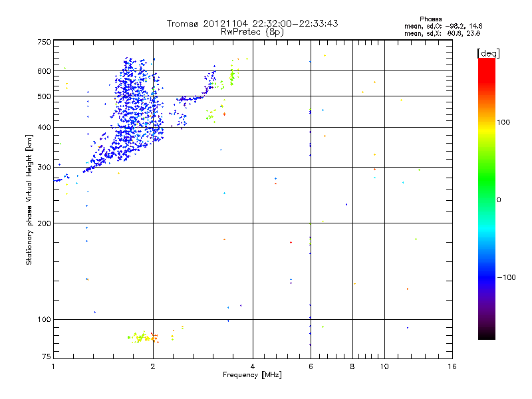Click the "Frequency [MHz]" axis label
The height and width of the screenshot is (399, 532).
252,375
